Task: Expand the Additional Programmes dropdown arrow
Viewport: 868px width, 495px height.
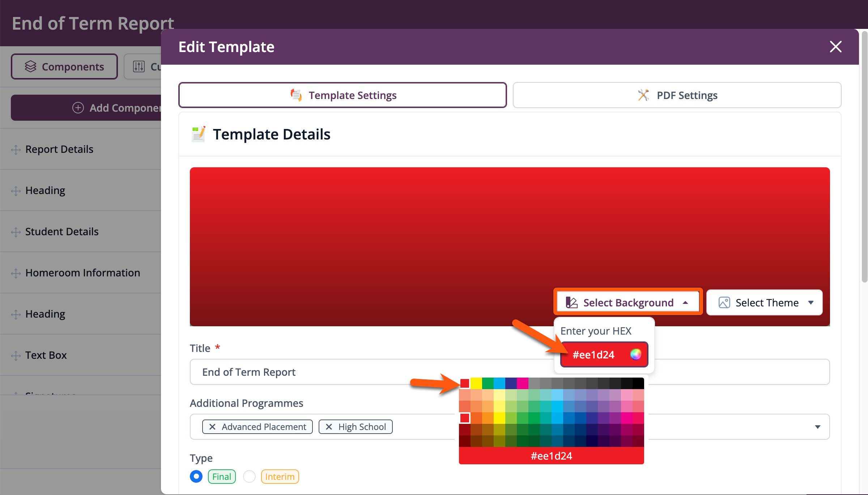Action: (x=817, y=427)
